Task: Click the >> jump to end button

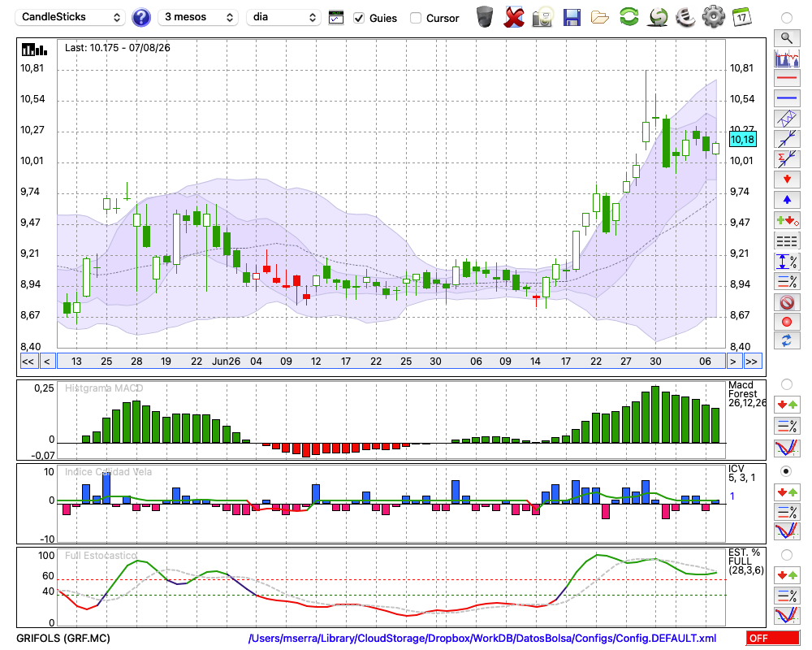Action: coord(753,362)
